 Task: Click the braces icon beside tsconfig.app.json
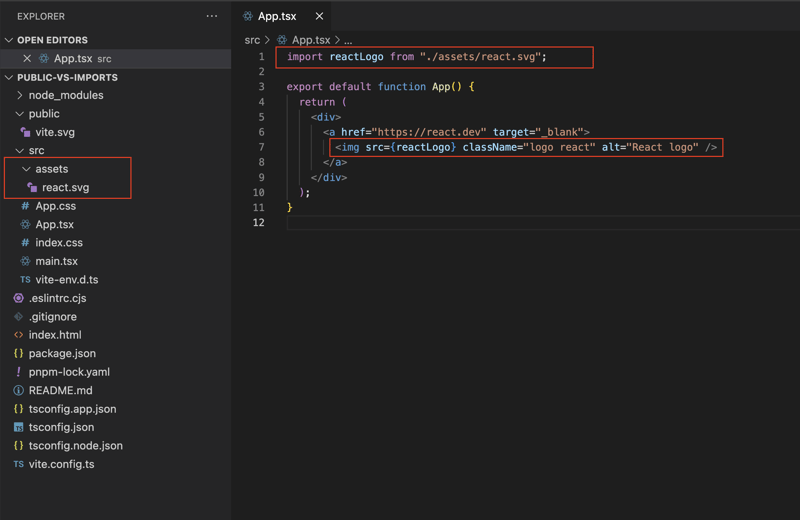[x=18, y=409]
